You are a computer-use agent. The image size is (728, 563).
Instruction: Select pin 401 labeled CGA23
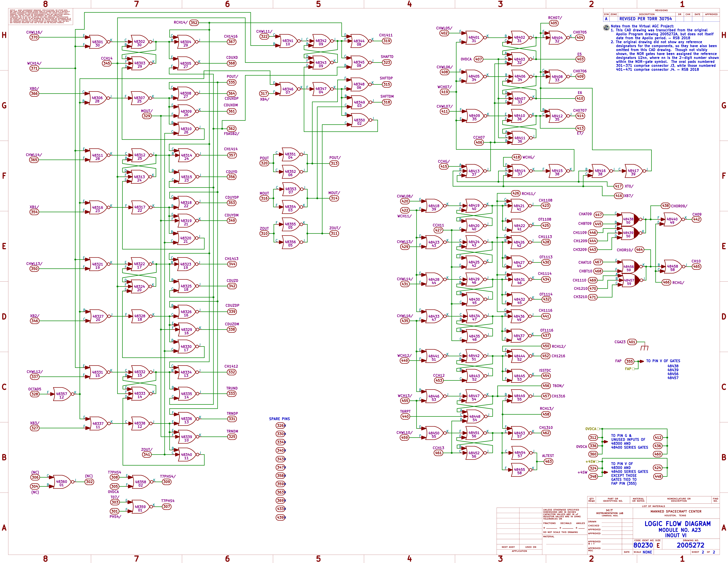pos(632,342)
